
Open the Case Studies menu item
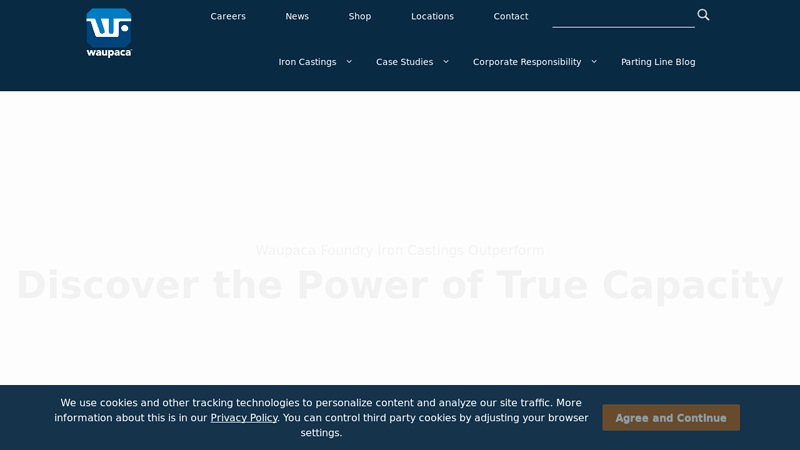click(405, 62)
